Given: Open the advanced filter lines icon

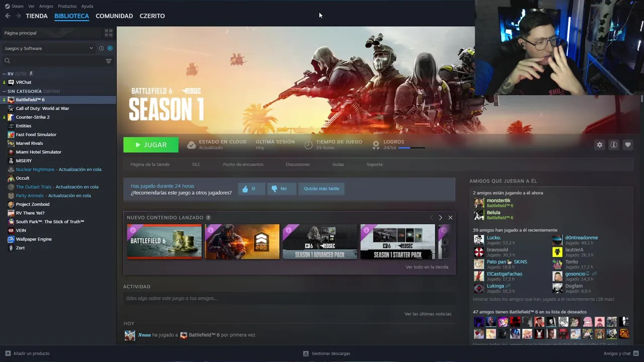Looking at the screenshot, I should 109,61.
